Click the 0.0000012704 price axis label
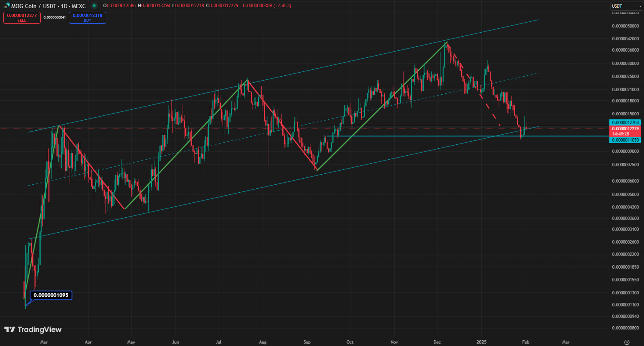 [625, 123]
